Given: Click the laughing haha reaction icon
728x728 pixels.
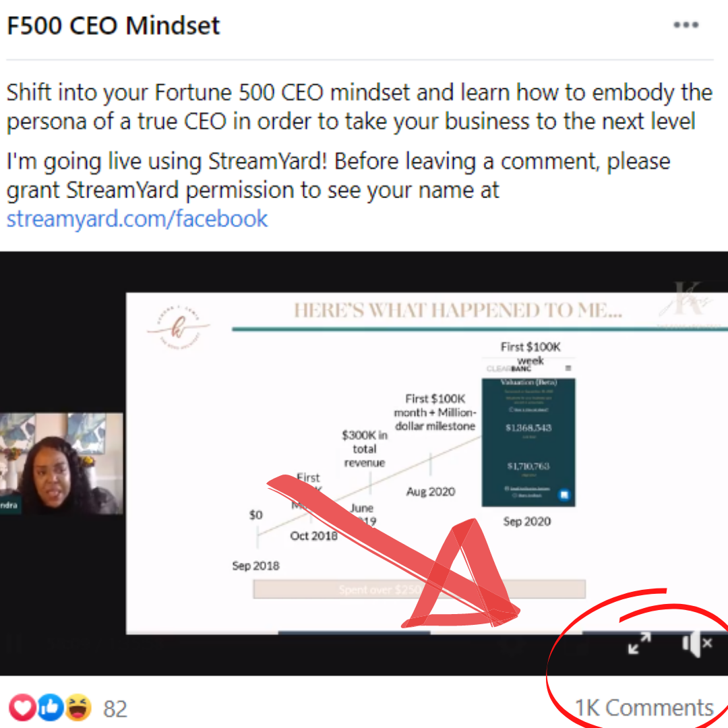Looking at the screenshot, I should coord(78,708).
